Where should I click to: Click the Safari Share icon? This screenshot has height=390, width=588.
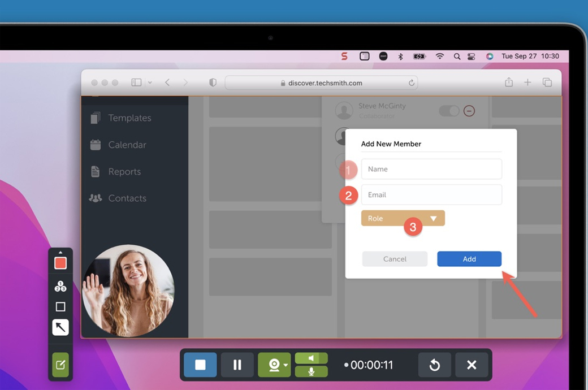509,83
